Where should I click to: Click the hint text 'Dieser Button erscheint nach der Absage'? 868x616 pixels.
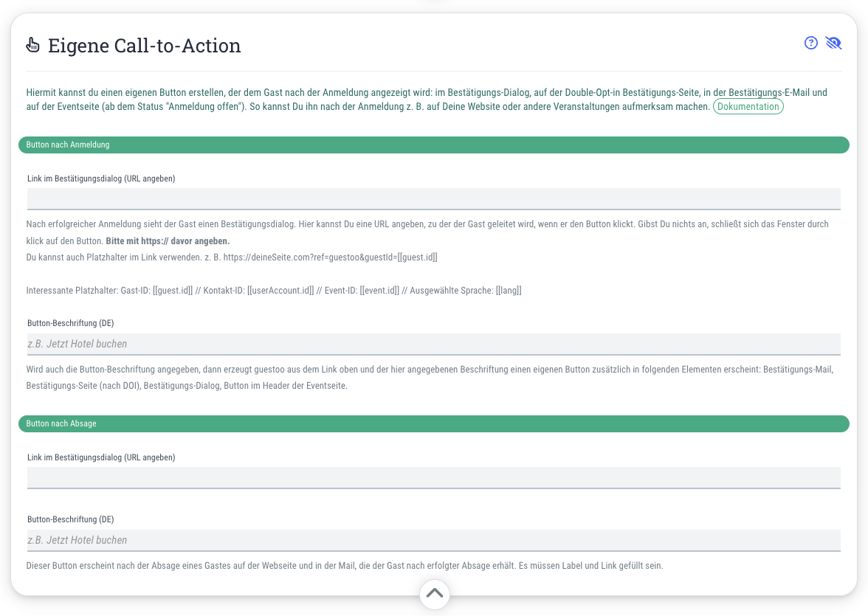pyautogui.click(x=344, y=566)
